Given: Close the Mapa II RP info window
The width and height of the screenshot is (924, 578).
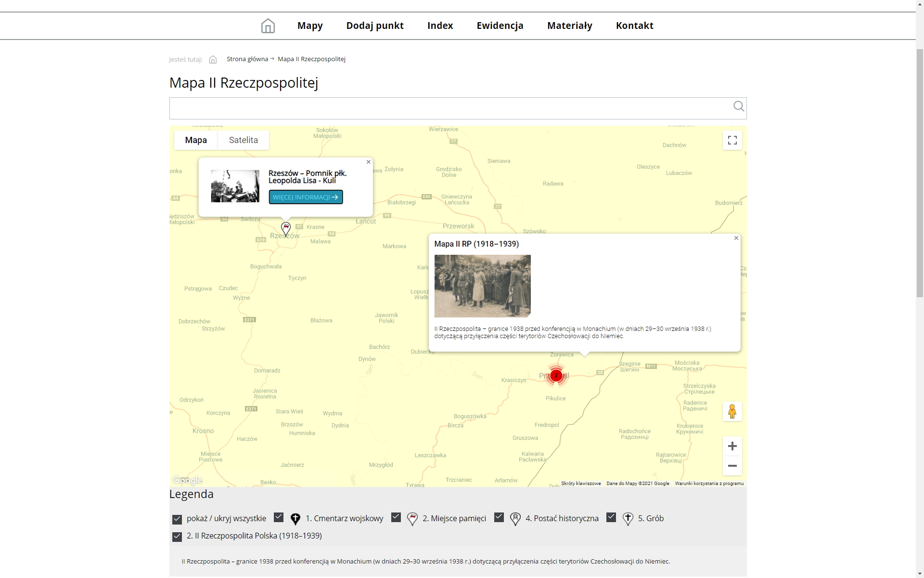Looking at the screenshot, I should coord(736,238).
